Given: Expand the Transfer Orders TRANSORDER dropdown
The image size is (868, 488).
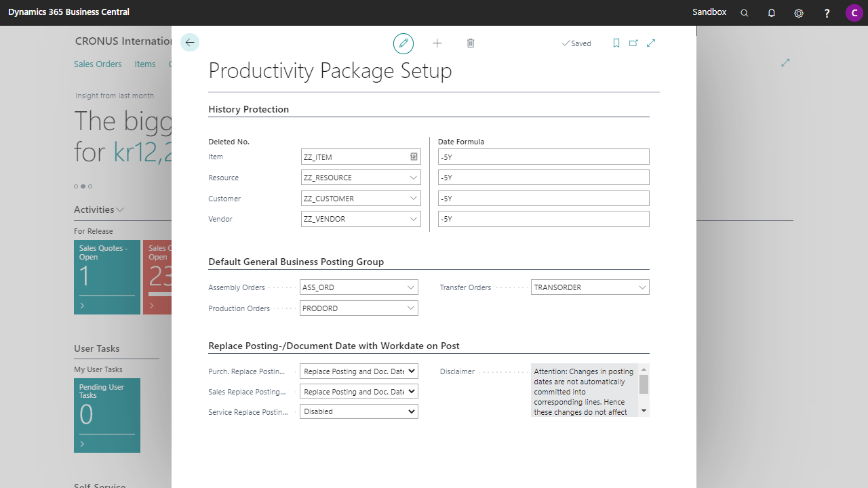Looking at the screenshot, I should 642,287.
